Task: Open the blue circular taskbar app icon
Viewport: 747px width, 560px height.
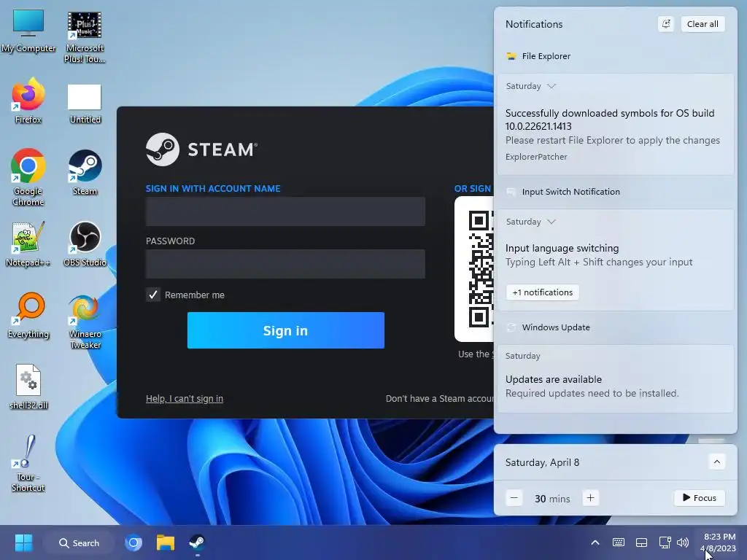Action: 133,542
